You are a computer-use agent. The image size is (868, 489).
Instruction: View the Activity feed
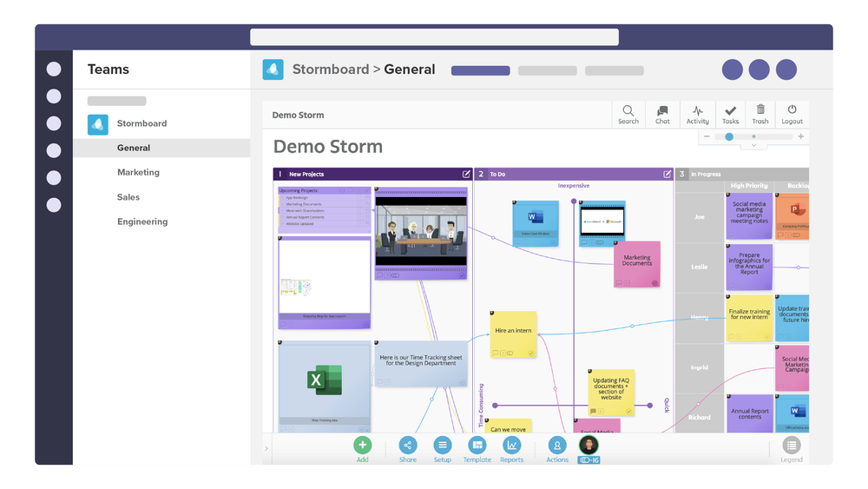coord(697,115)
